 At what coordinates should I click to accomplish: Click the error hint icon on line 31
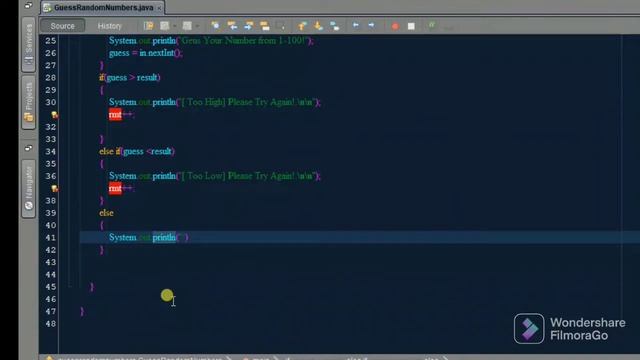pos(55,115)
